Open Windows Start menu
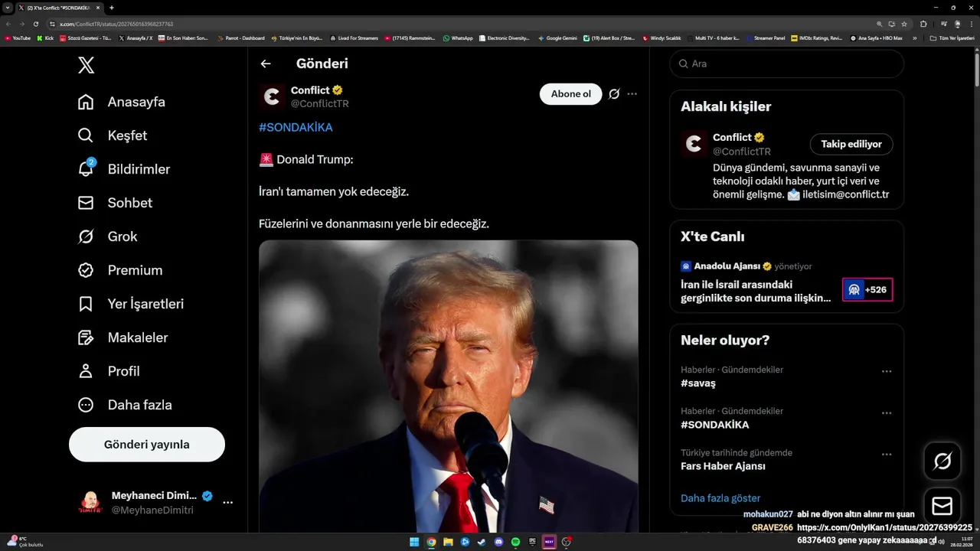 (414, 542)
